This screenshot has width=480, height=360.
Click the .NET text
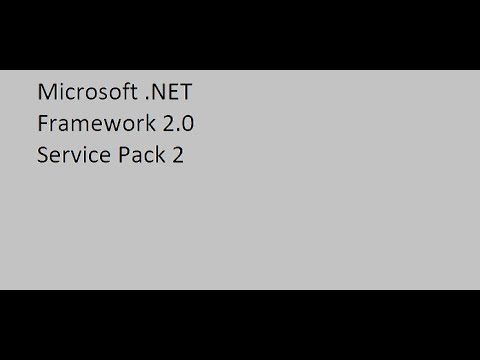tap(169, 92)
